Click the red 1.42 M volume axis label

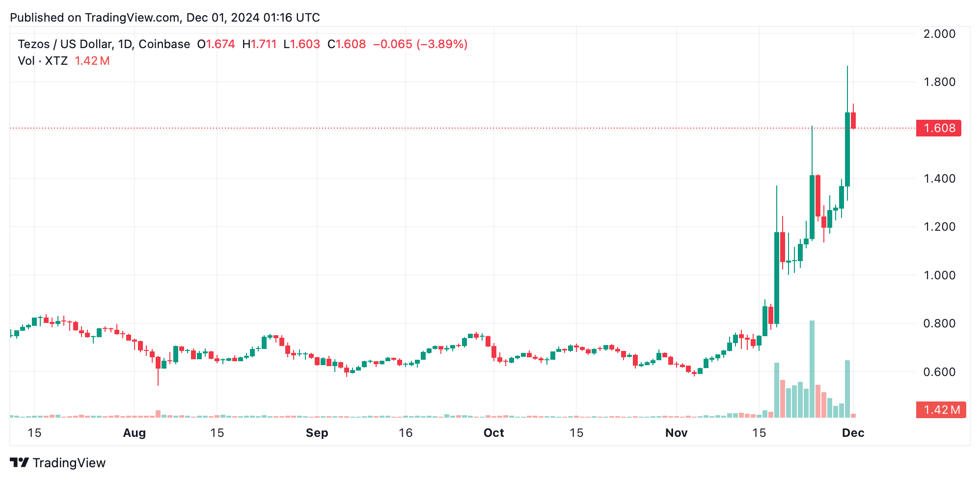(941, 410)
